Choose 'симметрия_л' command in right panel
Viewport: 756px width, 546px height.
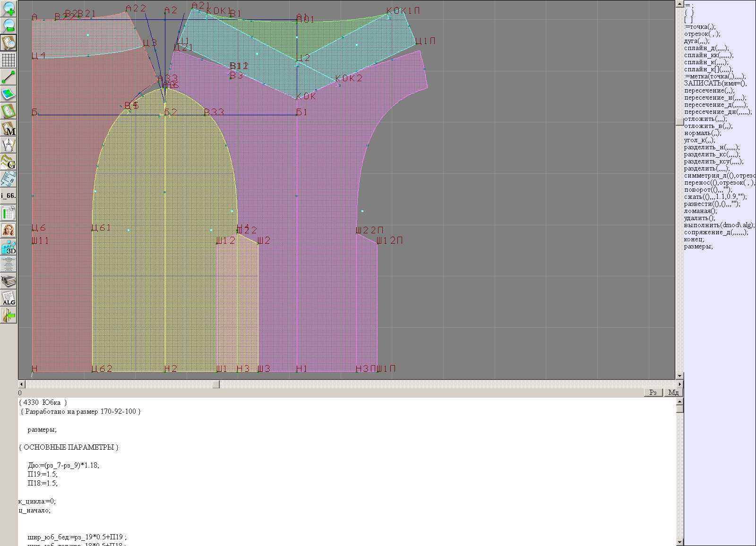pos(718,176)
